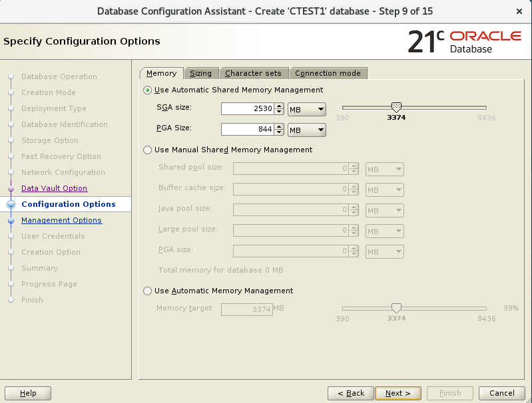This screenshot has height=403, width=532.
Task: Click the 8436 maximum label of SGA slider
Action: tap(487, 118)
